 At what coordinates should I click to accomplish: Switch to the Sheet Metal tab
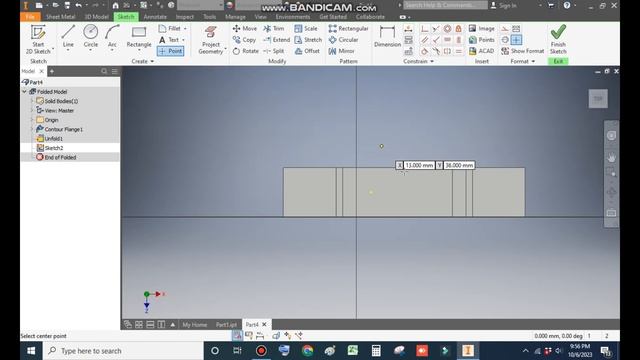60,17
